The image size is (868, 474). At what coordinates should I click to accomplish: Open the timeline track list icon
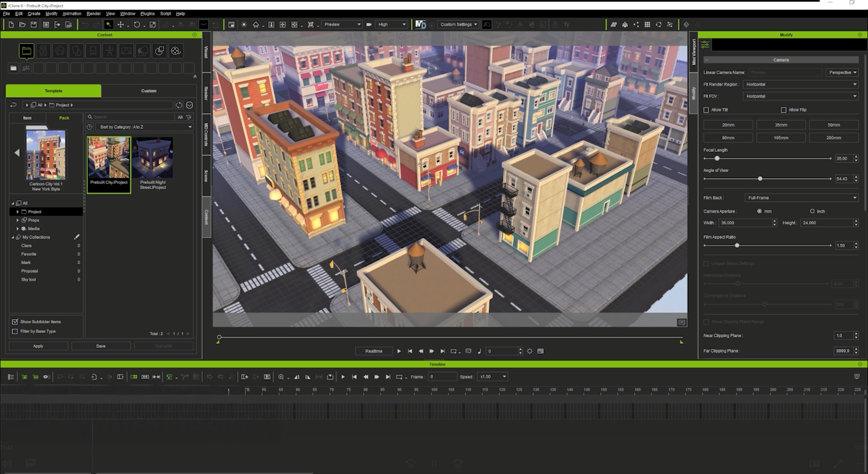(x=11, y=377)
